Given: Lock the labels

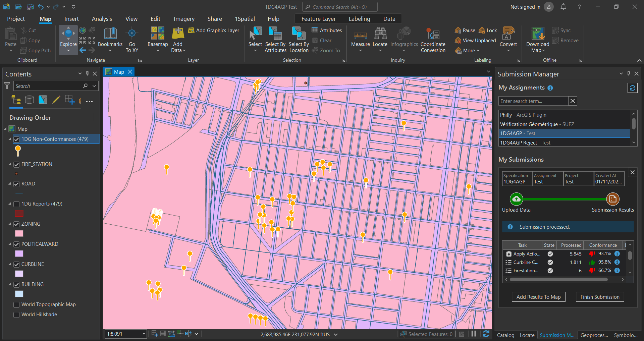Looking at the screenshot, I should [488, 31].
